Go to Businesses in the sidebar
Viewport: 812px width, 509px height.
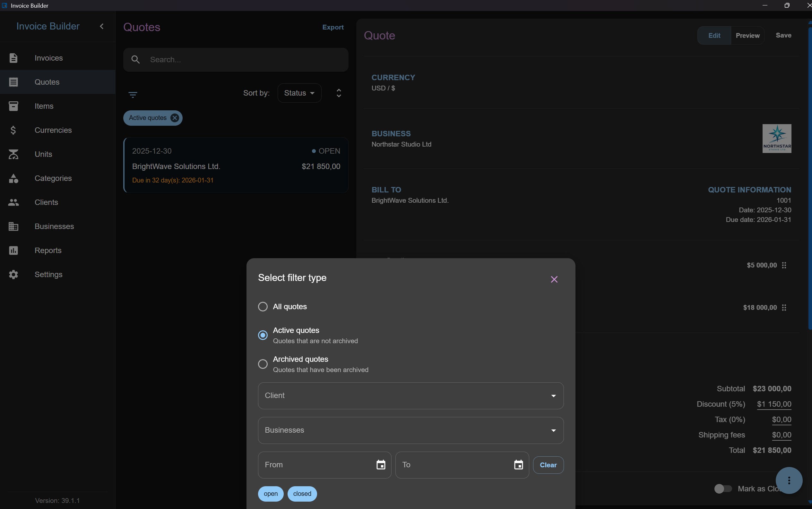pos(57,226)
